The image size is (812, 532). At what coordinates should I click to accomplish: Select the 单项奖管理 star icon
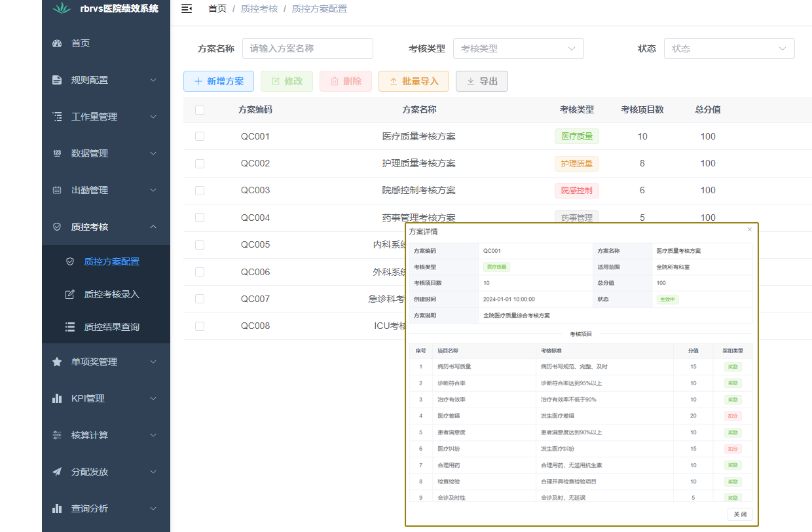click(x=56, y=361)
